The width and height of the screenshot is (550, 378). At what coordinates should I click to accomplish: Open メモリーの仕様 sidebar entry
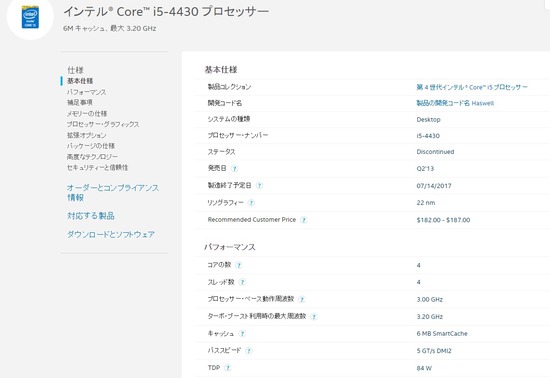pyautogui.click(x=87, y=114)
